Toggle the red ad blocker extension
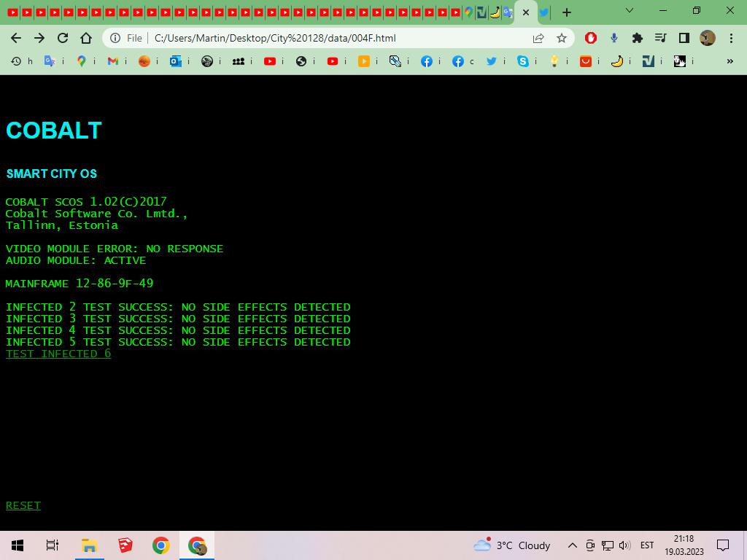Image resolution: width=747 pixels, height=560 pixels. point(591,38)
